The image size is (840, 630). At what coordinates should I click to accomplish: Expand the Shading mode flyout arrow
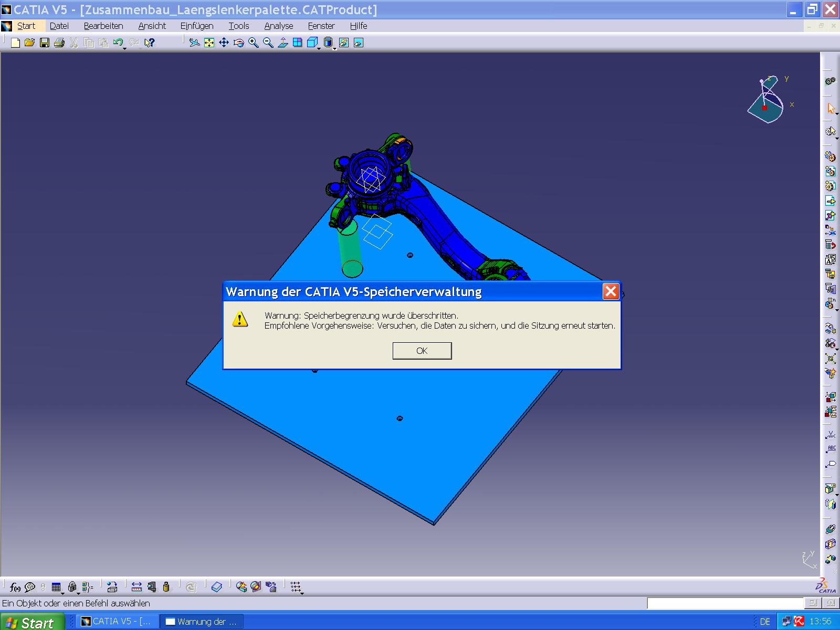[335, 48]
